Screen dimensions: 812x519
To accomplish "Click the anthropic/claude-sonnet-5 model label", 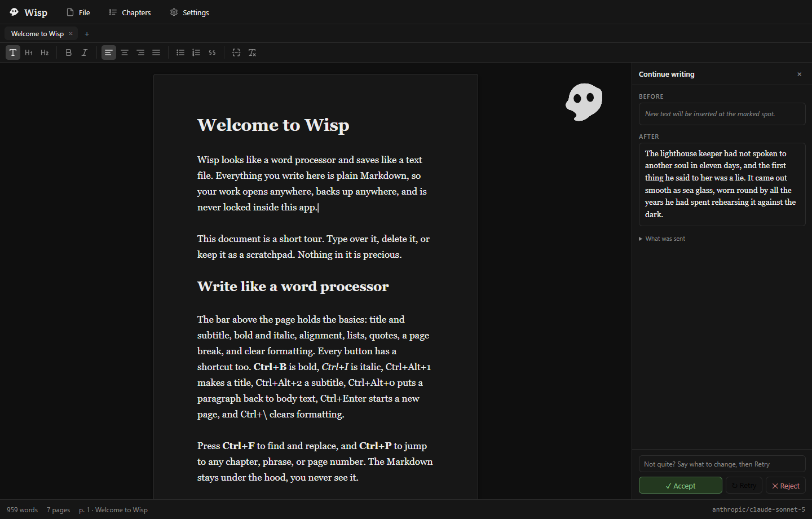I will 758,509.
